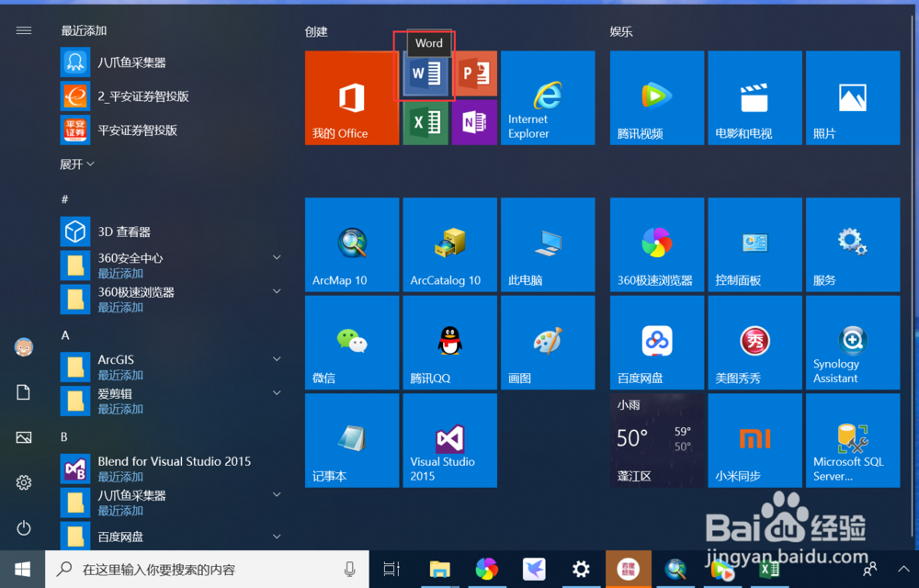Open the 小米同步 tile

754,440
